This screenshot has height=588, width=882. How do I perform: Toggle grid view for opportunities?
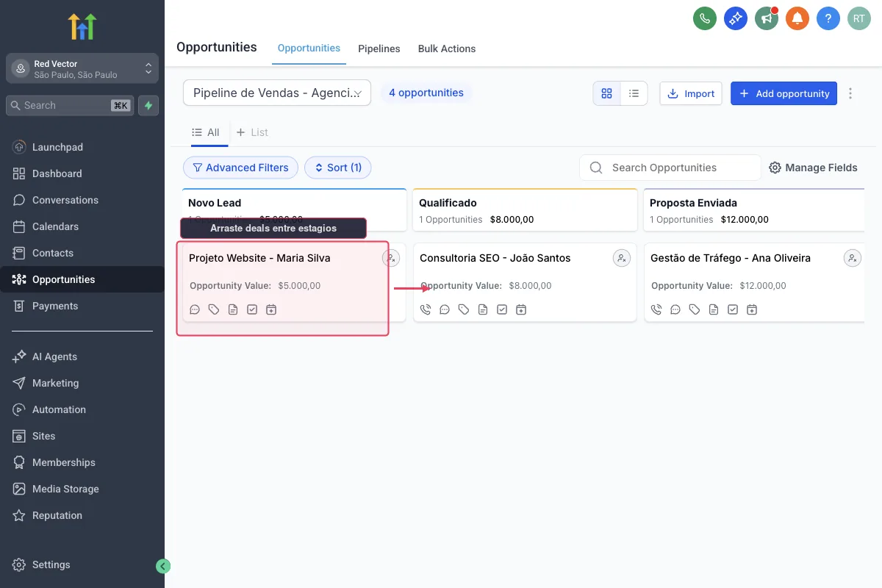pyautogui.click(x=606, y=93)
